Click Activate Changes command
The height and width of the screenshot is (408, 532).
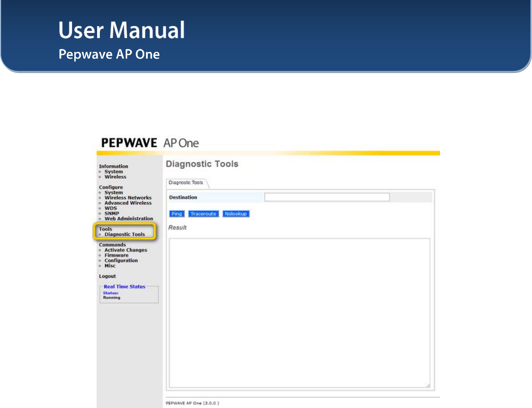click(126, 250)
